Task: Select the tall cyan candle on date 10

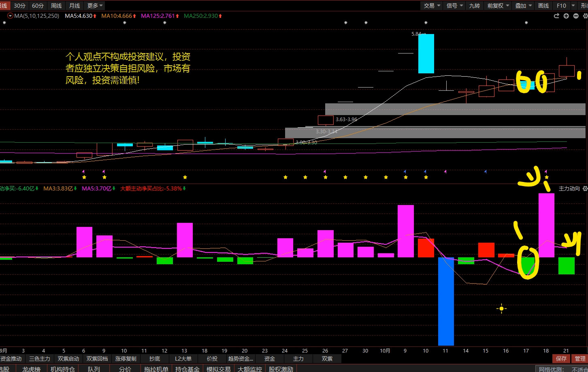Action: tap(426, 53)
